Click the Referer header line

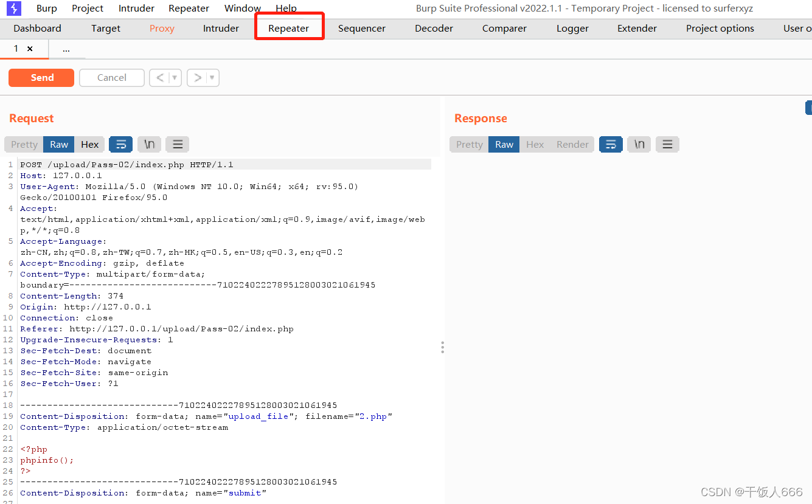coord(157,329)
